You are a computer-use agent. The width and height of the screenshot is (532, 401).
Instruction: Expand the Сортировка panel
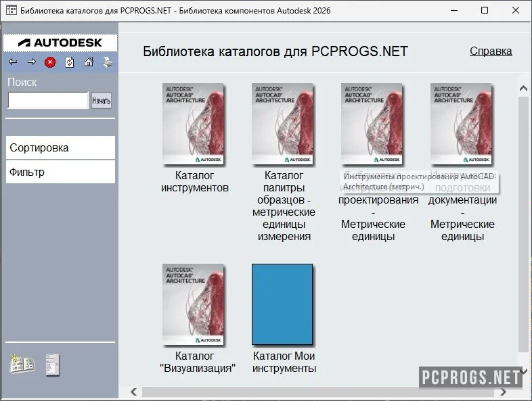60,148
